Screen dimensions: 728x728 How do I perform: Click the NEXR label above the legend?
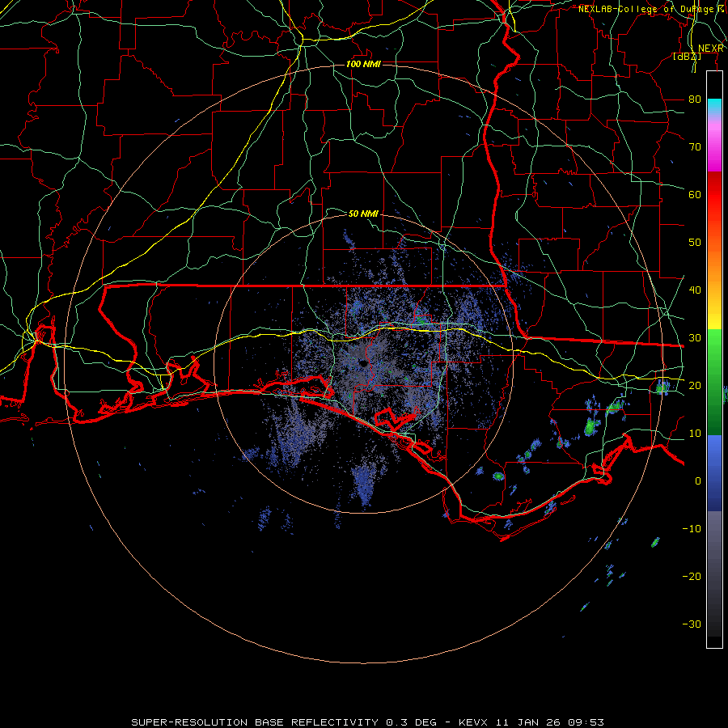711,49
